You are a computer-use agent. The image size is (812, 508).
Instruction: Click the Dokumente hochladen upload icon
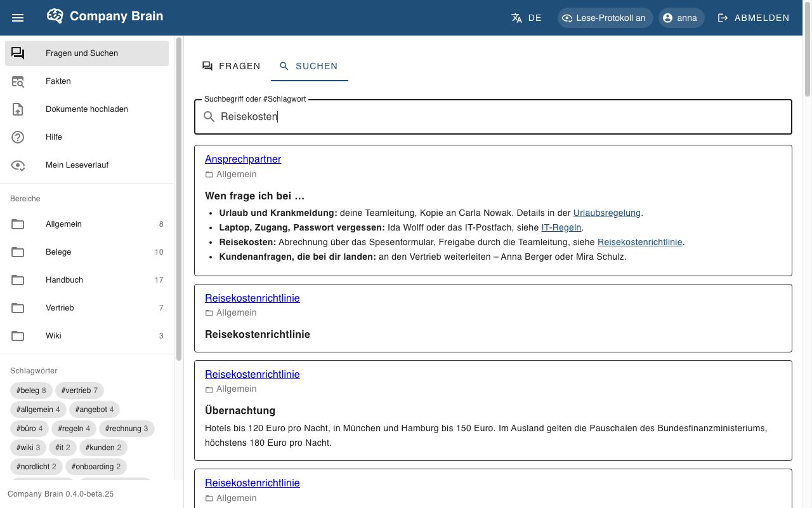(x=18, y=109)
